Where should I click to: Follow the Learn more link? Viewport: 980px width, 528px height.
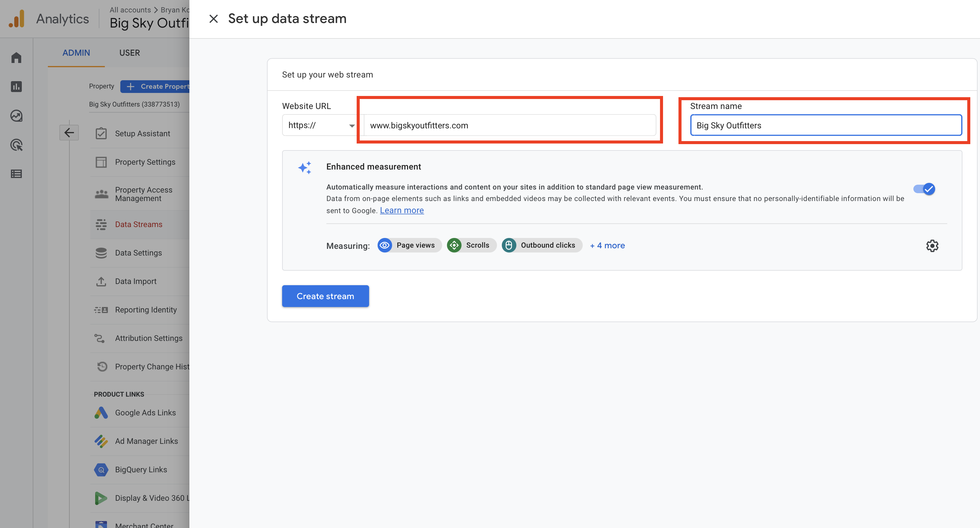[x=402, y=210]
